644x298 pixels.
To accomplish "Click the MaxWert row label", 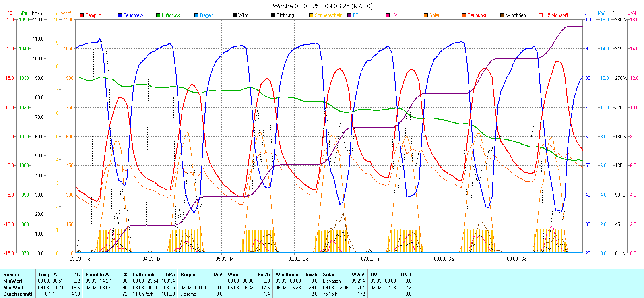I will click(x=13, y=288).
